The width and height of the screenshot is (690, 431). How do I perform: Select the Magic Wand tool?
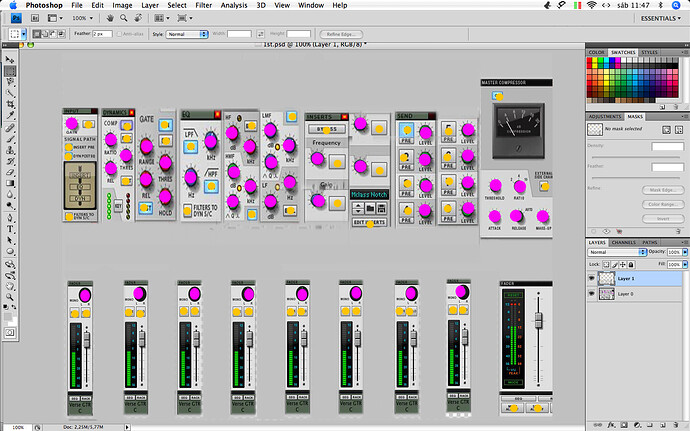click(x=10, y=93)
